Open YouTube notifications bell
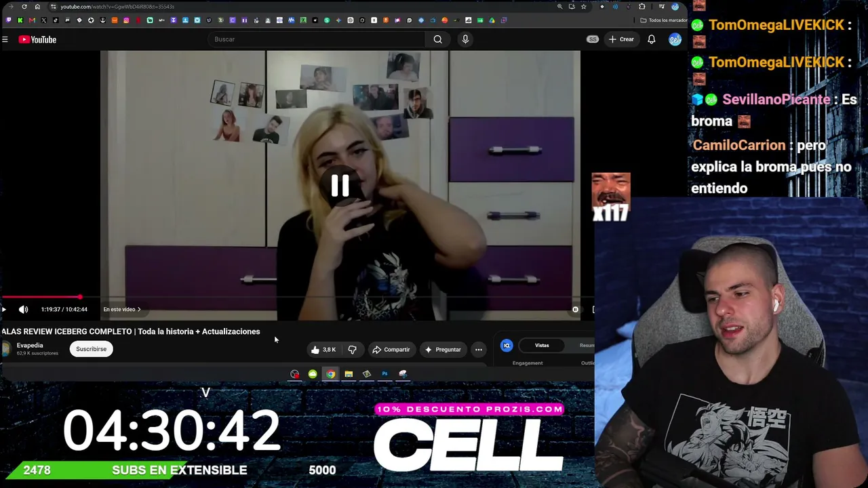 (x=651, y=39)
